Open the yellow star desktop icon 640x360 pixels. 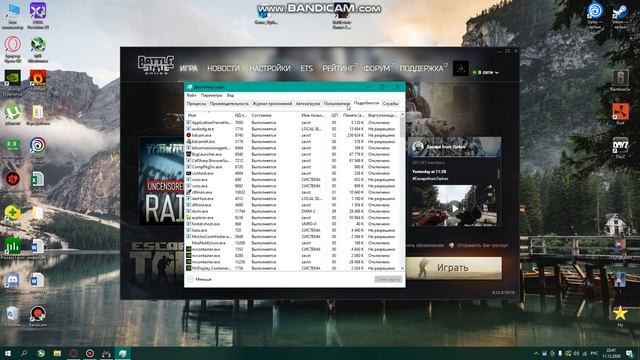(620, 313)
